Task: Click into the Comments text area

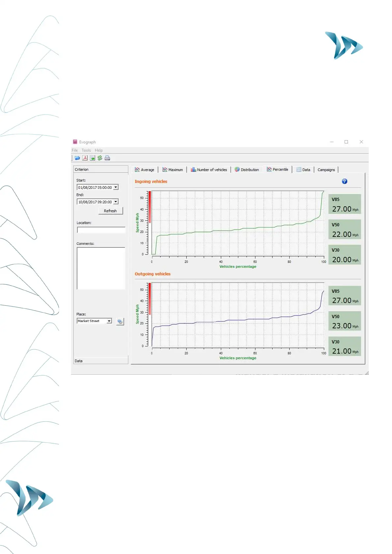Action: click(x=101, y=268)
